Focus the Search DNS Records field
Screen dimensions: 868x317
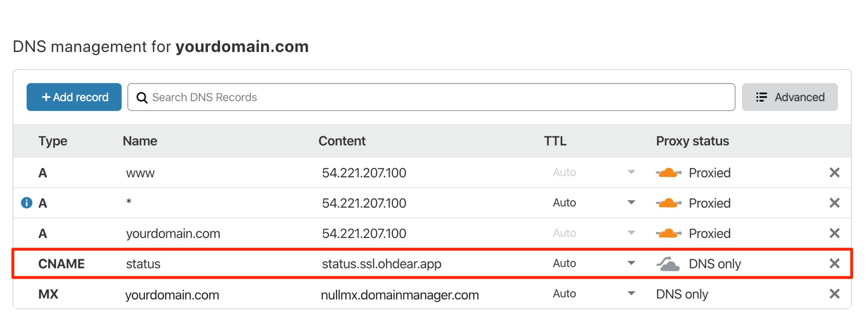431,97
